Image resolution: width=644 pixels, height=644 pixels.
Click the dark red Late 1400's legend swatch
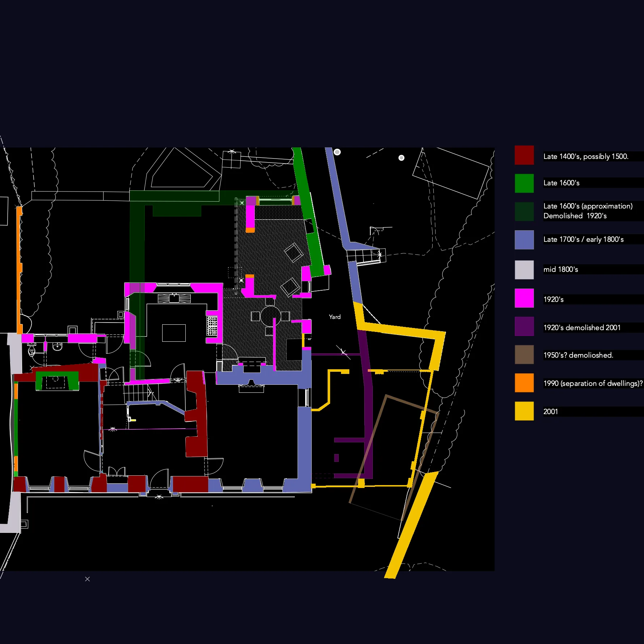524,155
